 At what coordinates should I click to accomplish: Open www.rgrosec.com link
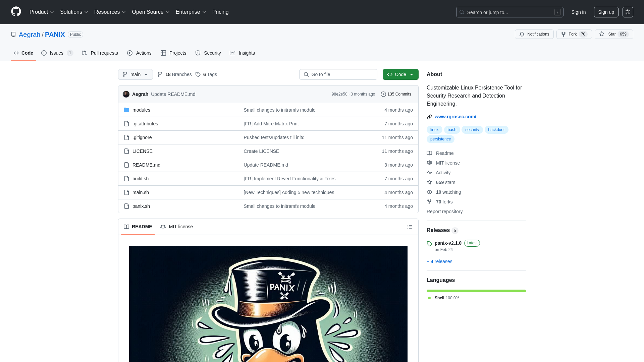tap(455, 117)
